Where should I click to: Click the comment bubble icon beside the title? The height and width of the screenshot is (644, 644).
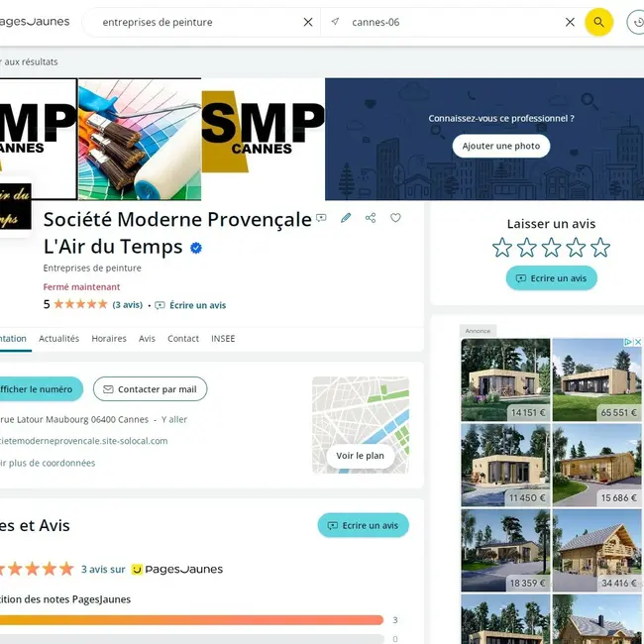[321, 218]
